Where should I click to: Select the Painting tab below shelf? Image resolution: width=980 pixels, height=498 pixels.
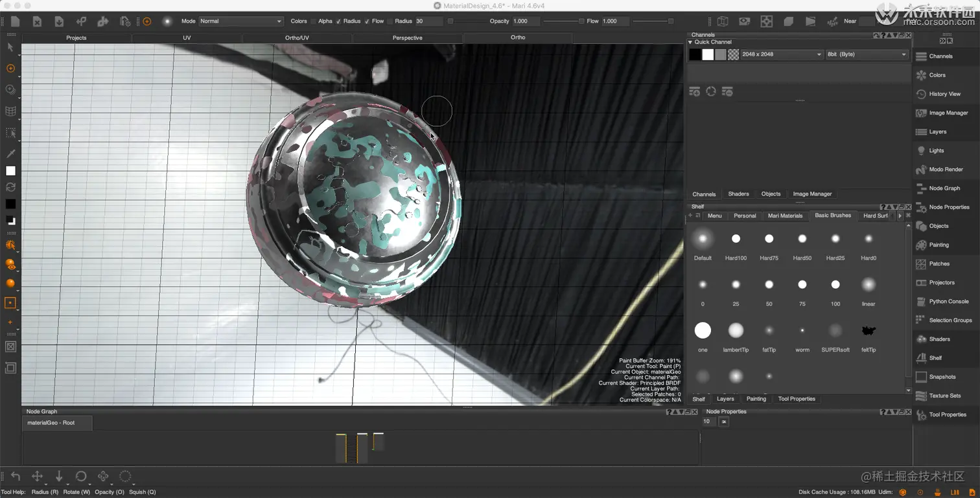pyautogui.click(x=756, y=399)
